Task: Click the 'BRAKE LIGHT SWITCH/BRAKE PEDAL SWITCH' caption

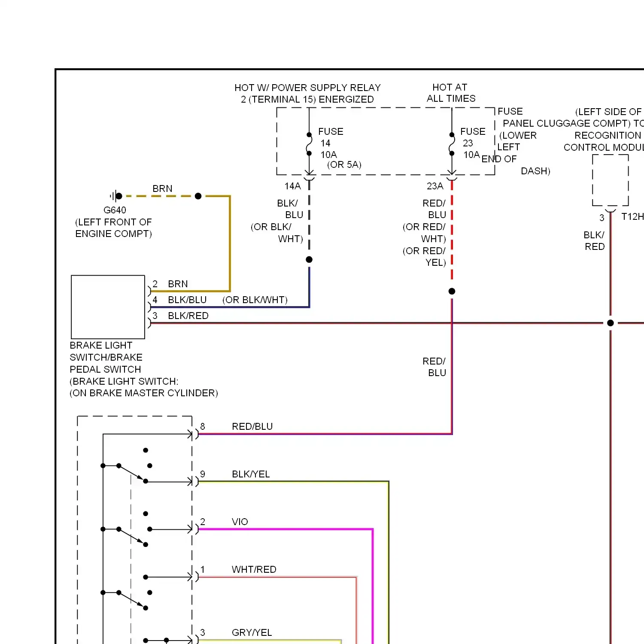Action: click(x=106, y=357)
